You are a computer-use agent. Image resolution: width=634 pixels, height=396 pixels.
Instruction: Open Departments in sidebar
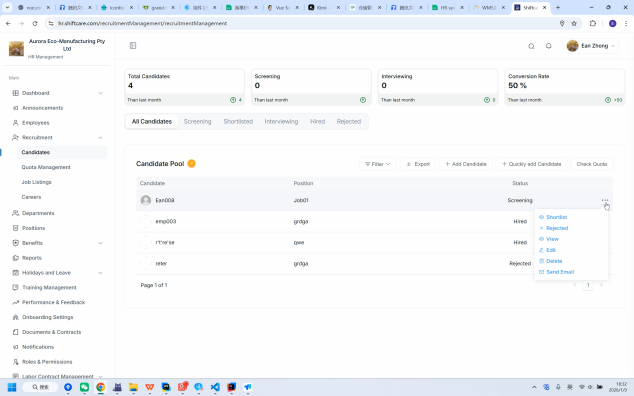point(38,213)
